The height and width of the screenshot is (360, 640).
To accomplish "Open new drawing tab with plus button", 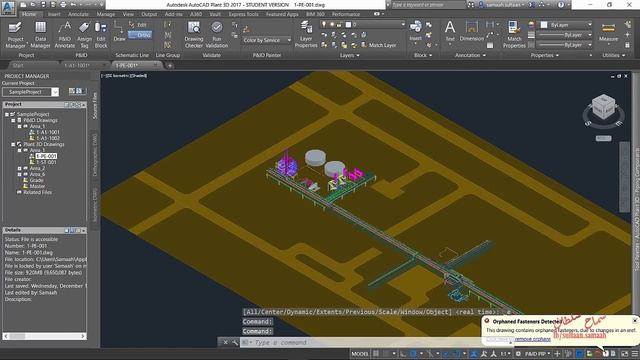I will click(169, 65).
